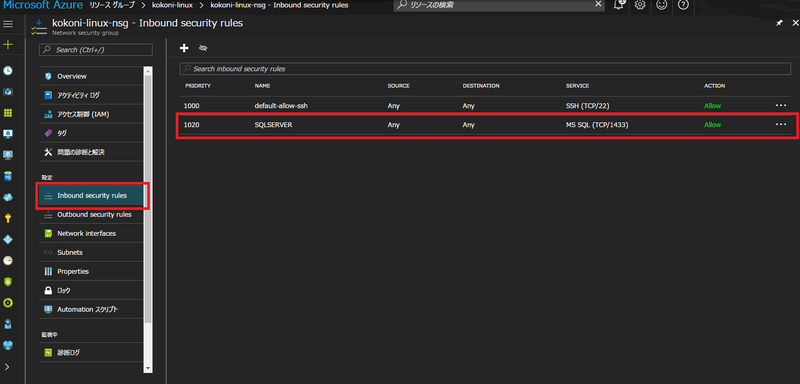Screen dimensions: 800x384
Task: Open 診断ログ menu item
Action: [91, 352]
